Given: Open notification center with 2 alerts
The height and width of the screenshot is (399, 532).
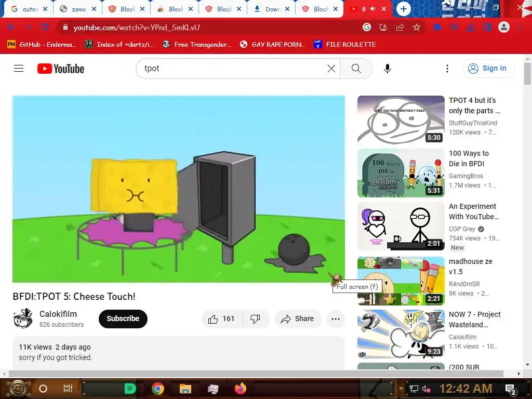Looking at the screenshot, I should [511, 389].
